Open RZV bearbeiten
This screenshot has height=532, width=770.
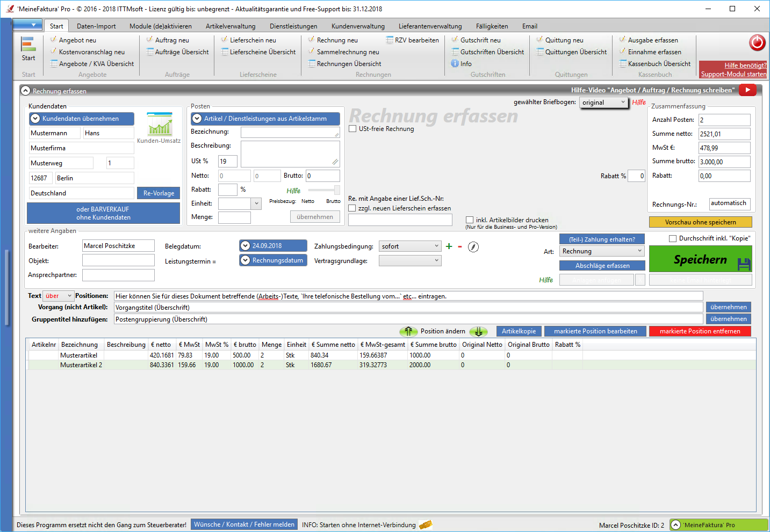[412, 40]
